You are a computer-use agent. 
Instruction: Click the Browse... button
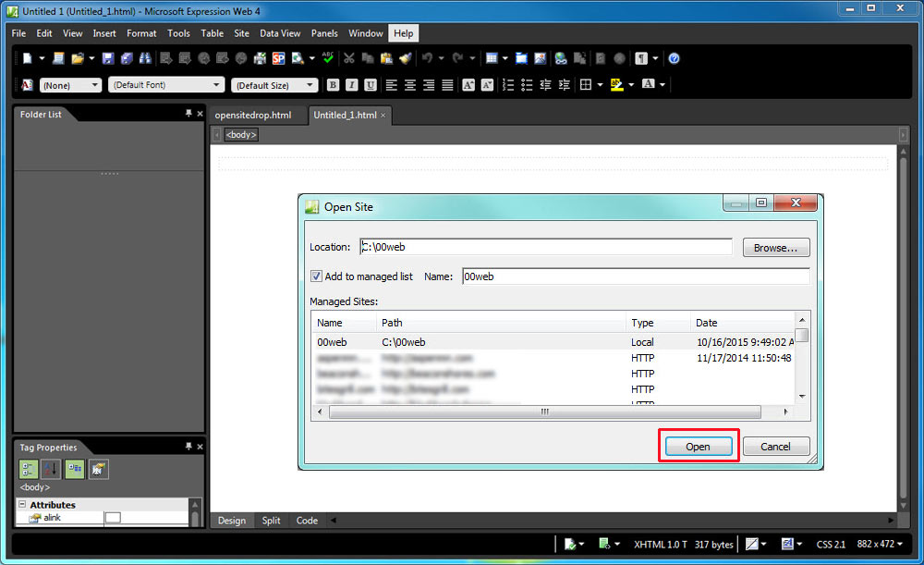[776, 248]
